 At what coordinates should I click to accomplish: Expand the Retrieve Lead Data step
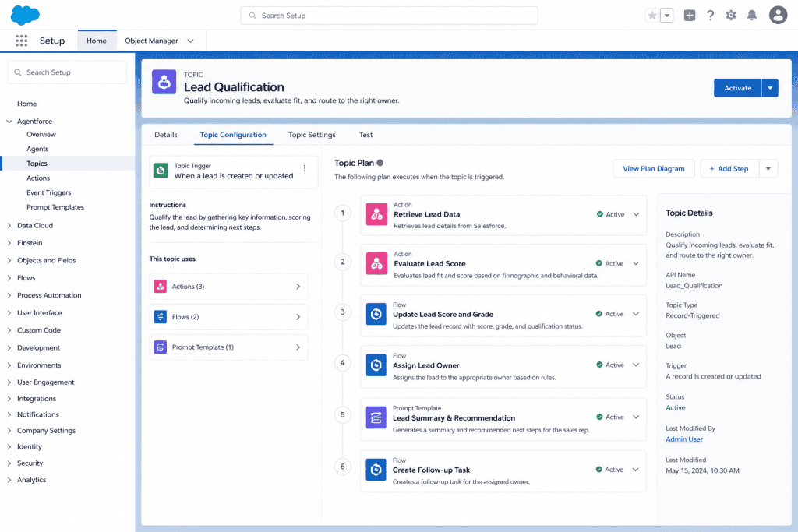click(x=636, y=214)
